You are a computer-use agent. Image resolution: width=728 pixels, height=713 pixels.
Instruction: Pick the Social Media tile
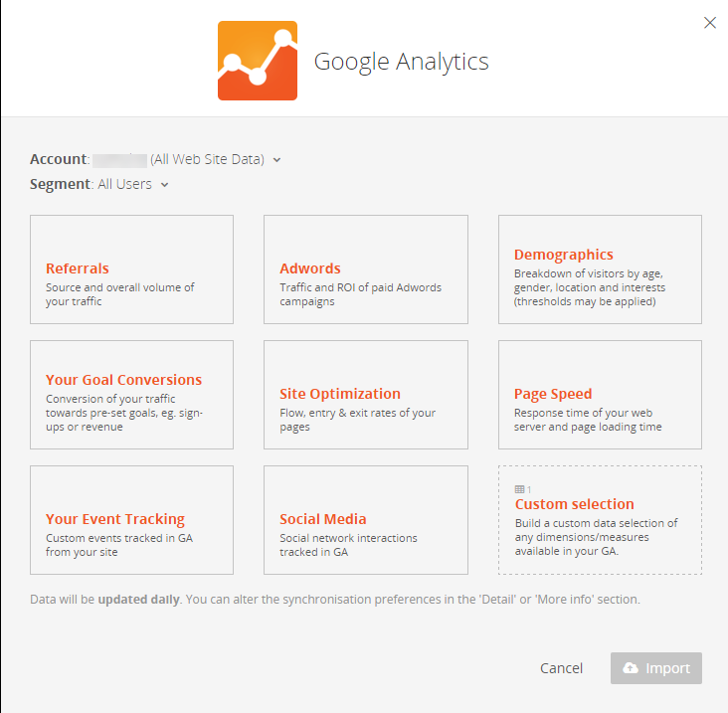(x=365, y=520)
